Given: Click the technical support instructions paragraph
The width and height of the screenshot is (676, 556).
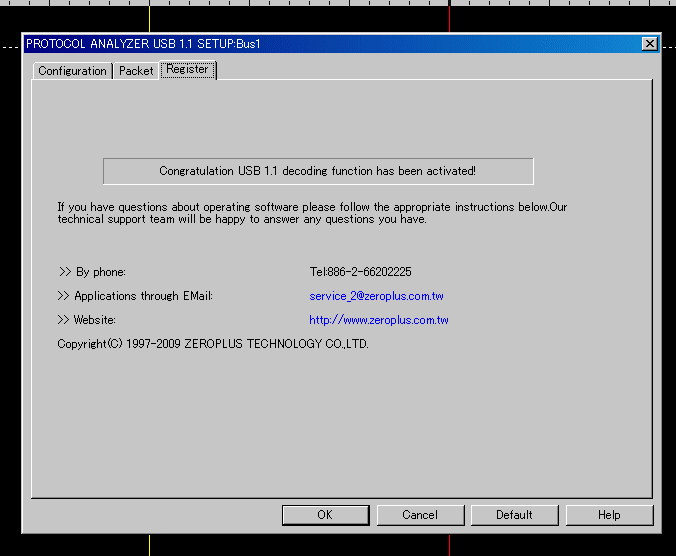Looking at the screenshot, I should tap(312, 213).
